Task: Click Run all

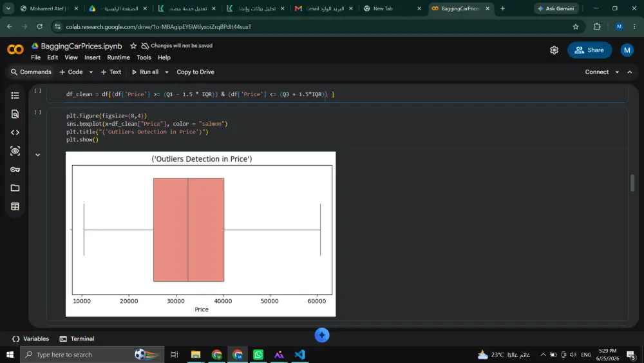Action: 146,72
